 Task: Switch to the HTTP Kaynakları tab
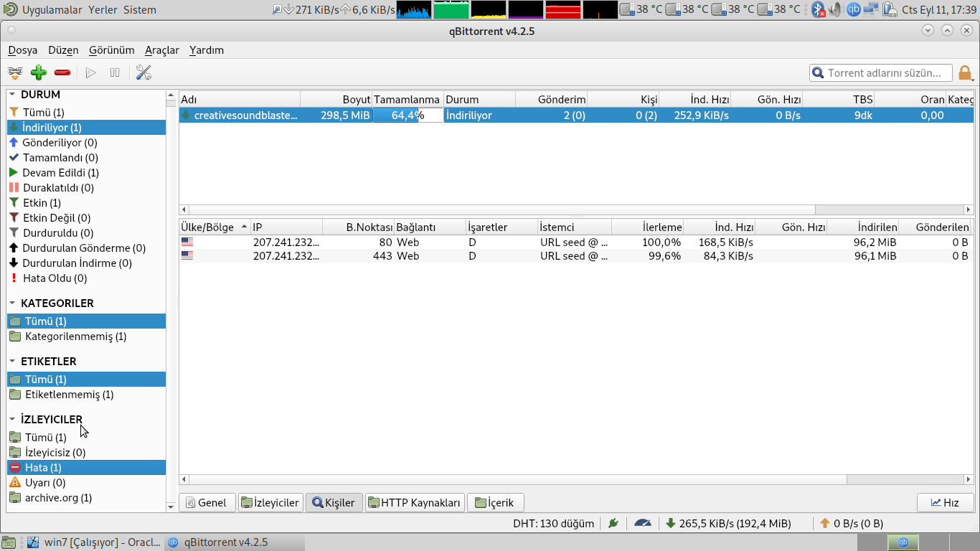coord(415,503)
